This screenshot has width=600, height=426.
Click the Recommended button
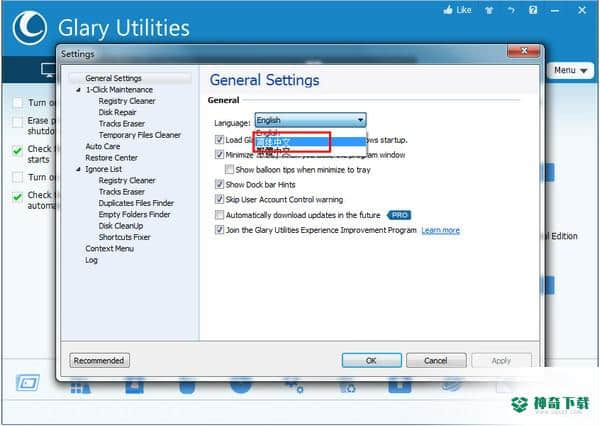(x=99, y=361)
